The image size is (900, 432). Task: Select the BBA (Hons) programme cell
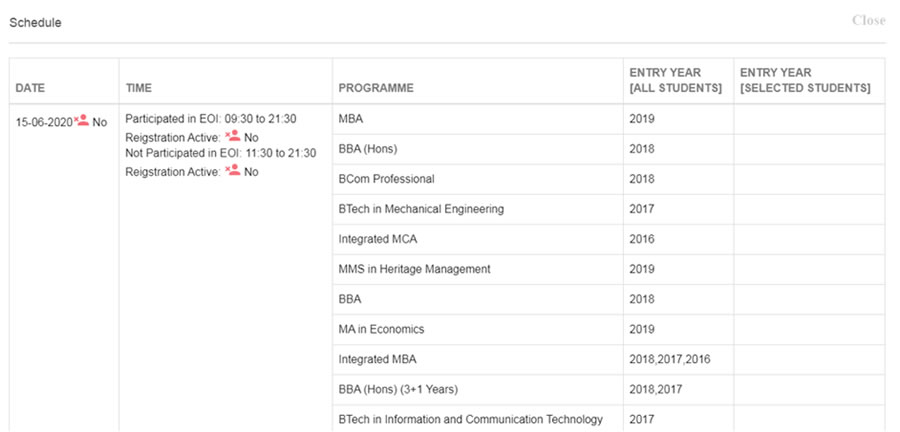click(x=478, y=149)
